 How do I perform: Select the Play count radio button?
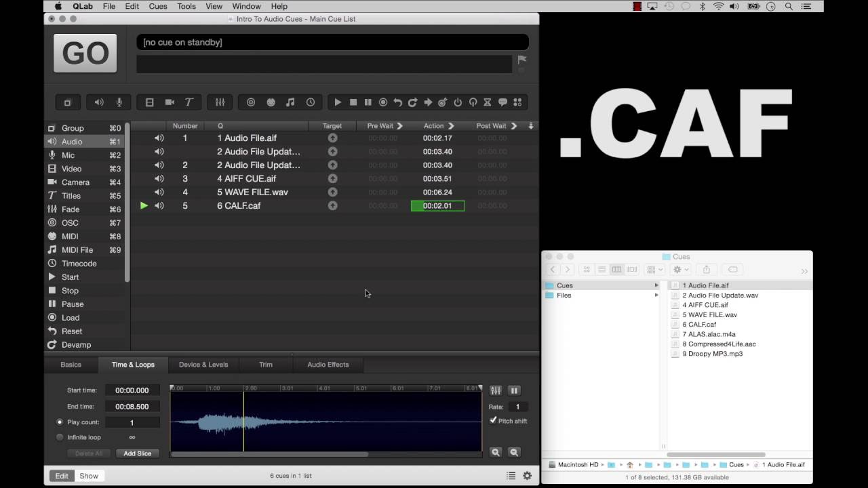pos(60,422)
